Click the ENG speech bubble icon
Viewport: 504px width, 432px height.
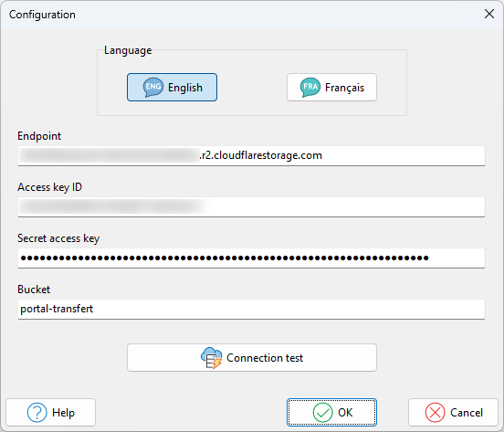point(153,87)
